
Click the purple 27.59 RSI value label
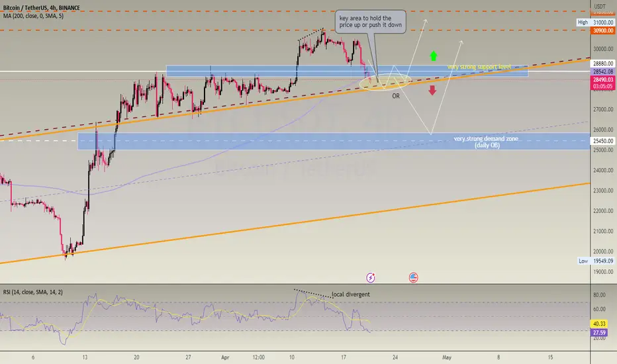click(x=599, y=332)
